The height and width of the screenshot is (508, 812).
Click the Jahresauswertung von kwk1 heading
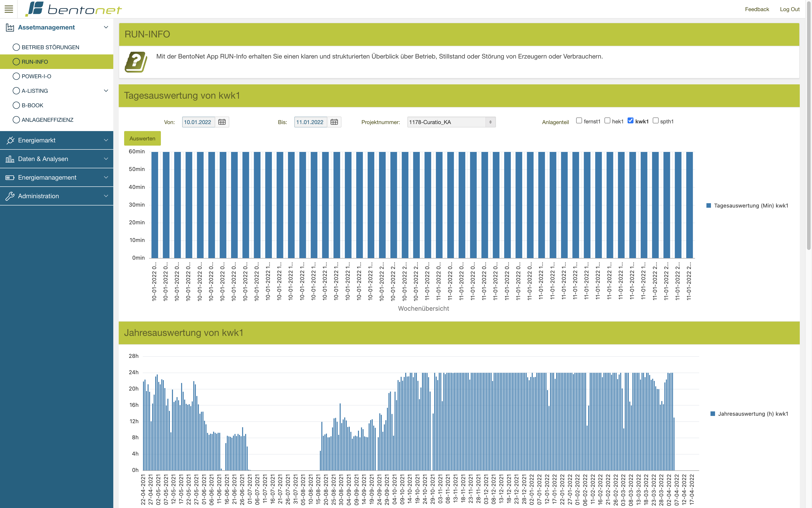tap(184, 333)
